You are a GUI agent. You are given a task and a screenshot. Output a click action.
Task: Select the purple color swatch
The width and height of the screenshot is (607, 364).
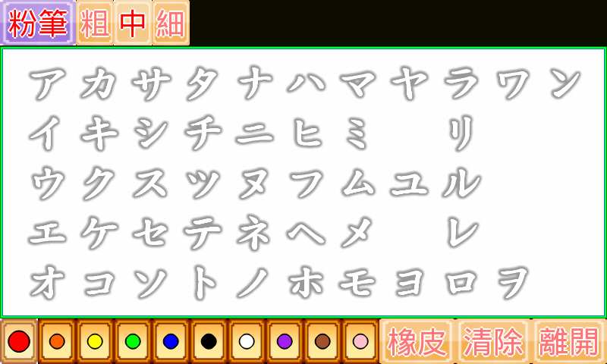pyautogui.click(x=285, y=341)
